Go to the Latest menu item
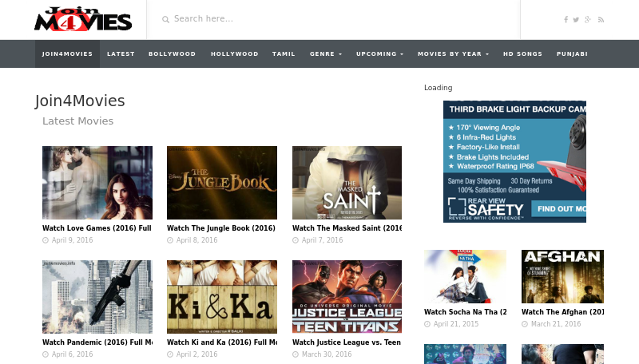The width and height of the screenshot is (639, 364). [121, 53]
